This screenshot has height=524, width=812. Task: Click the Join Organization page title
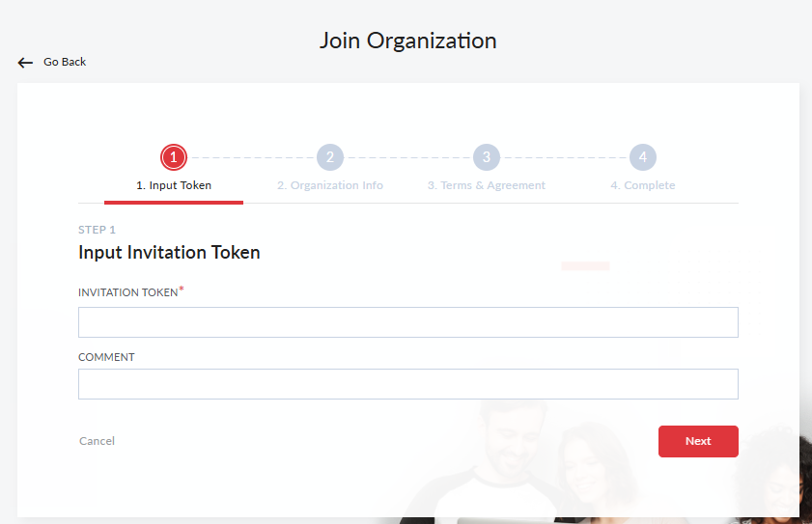(407, 41)
